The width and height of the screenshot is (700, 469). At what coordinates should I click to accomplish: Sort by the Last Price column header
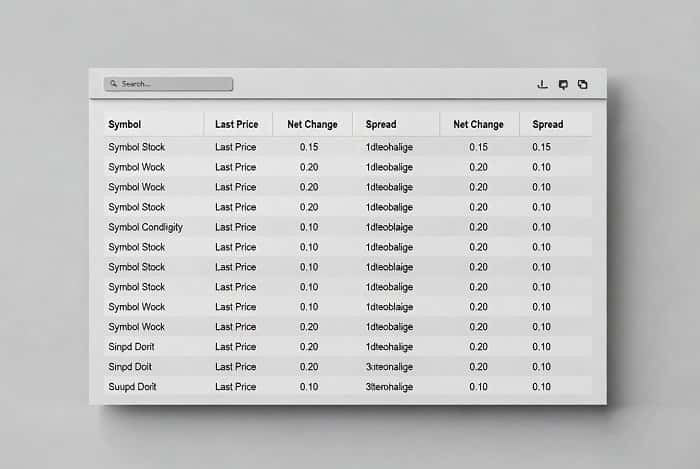[x=236, y=125]
